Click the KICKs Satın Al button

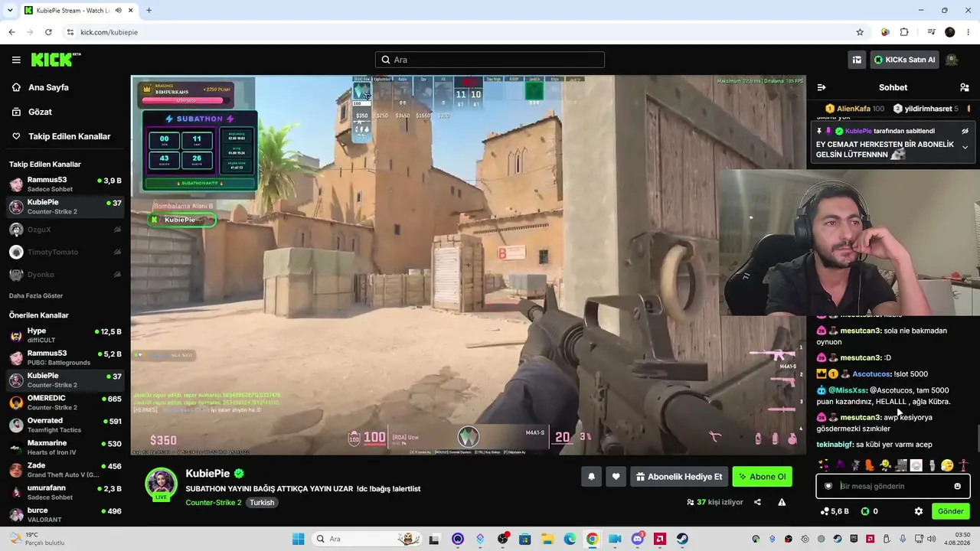906,60
